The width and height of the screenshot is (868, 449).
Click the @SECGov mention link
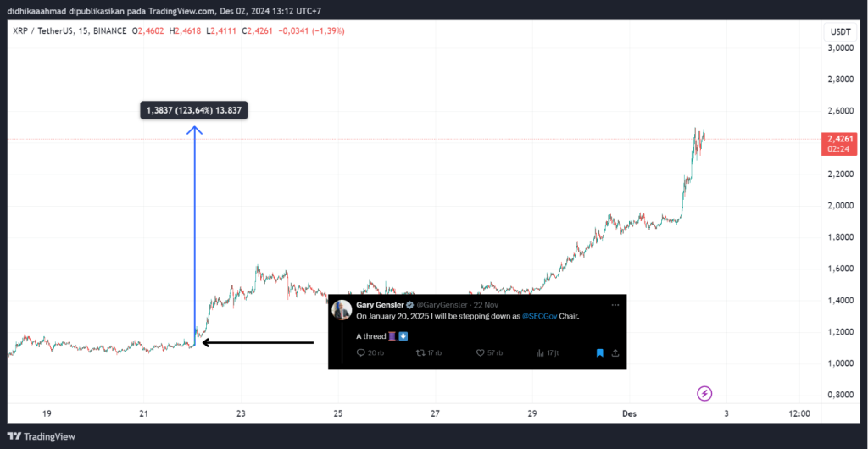tap(539, 317)
